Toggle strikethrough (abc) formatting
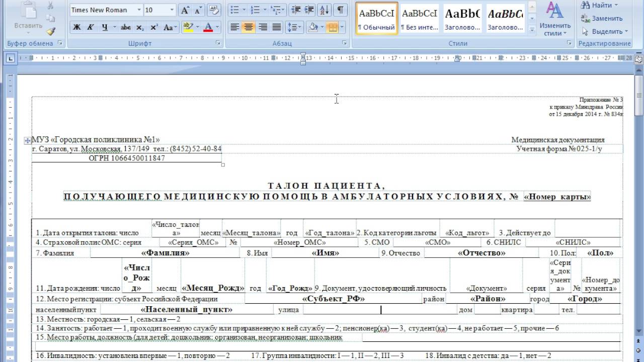The height and width of the screenshot is (362, 644). pos(126,27)
